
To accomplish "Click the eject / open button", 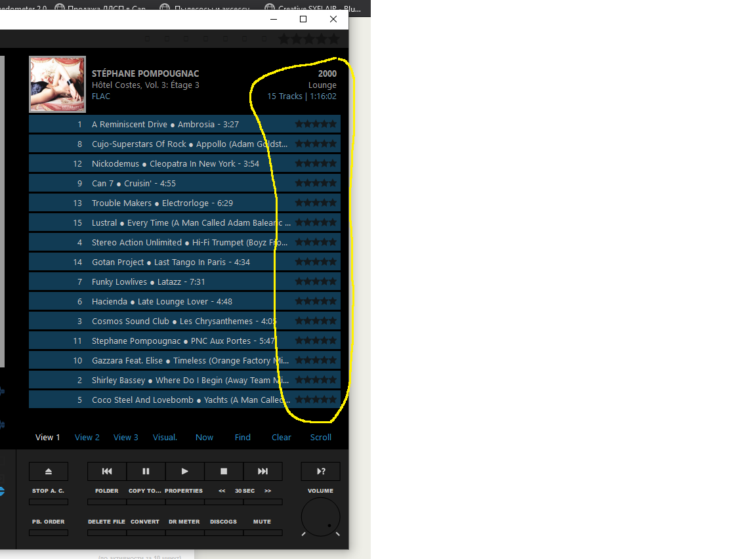I will (48, 471).
